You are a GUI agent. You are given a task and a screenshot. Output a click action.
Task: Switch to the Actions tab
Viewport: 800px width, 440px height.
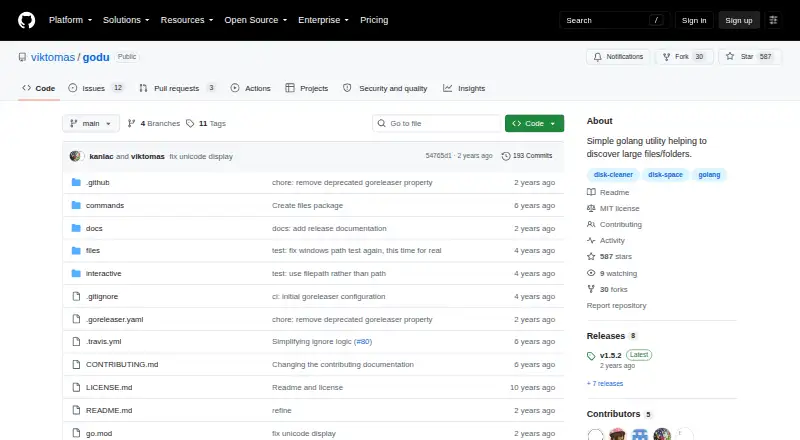[x=251, y=88]
